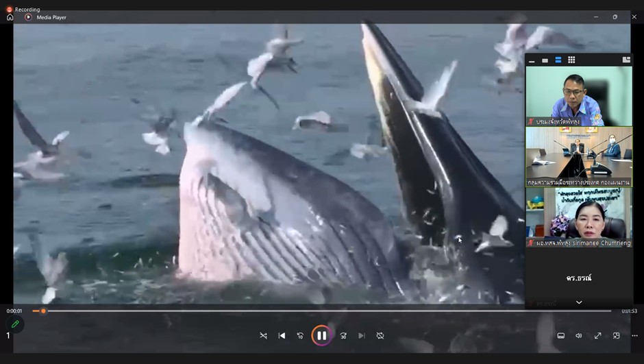
Task: Toggle shuffle mode
Action: click(264, 336)
